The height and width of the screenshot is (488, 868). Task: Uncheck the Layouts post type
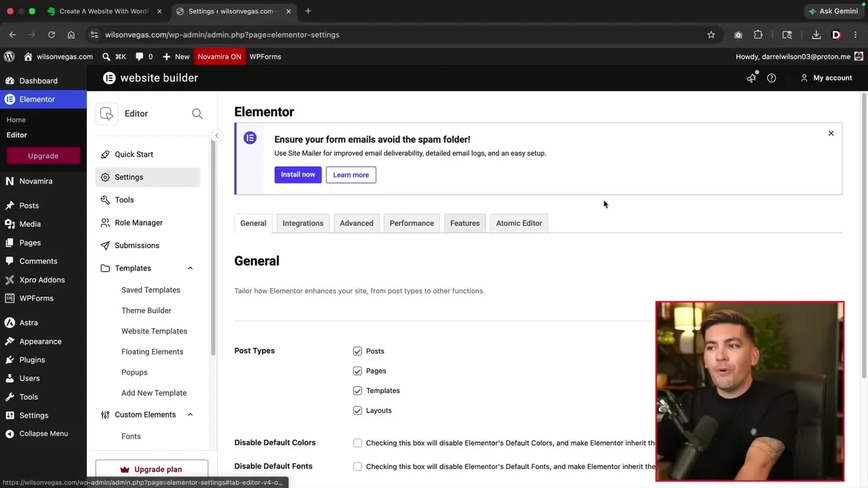(x=357, y=410)
